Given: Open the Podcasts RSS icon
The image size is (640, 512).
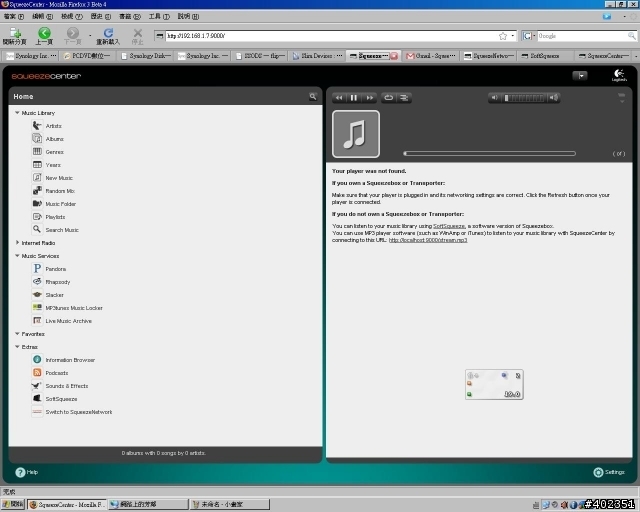Looking at the screenshot, I should (x=37, y=372).
